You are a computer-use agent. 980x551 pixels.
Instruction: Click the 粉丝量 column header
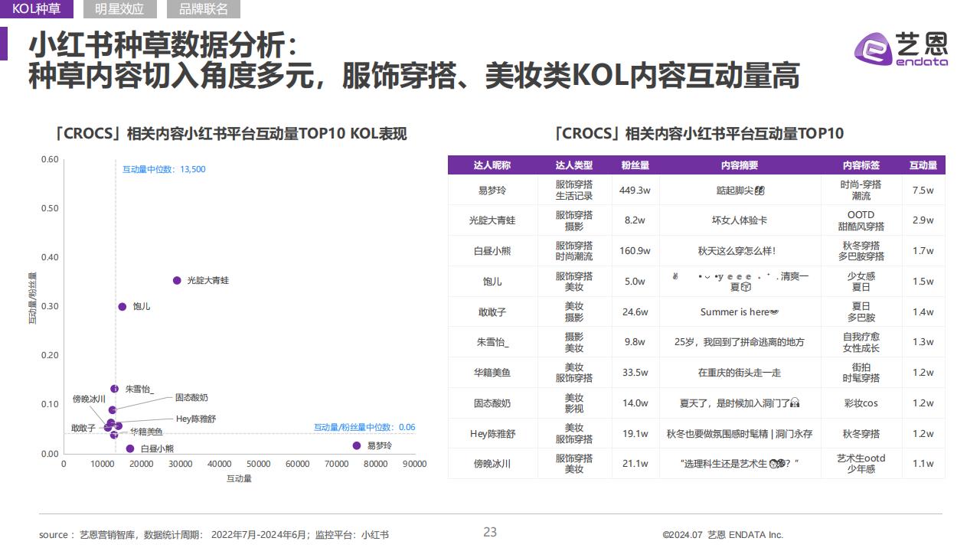635,165
